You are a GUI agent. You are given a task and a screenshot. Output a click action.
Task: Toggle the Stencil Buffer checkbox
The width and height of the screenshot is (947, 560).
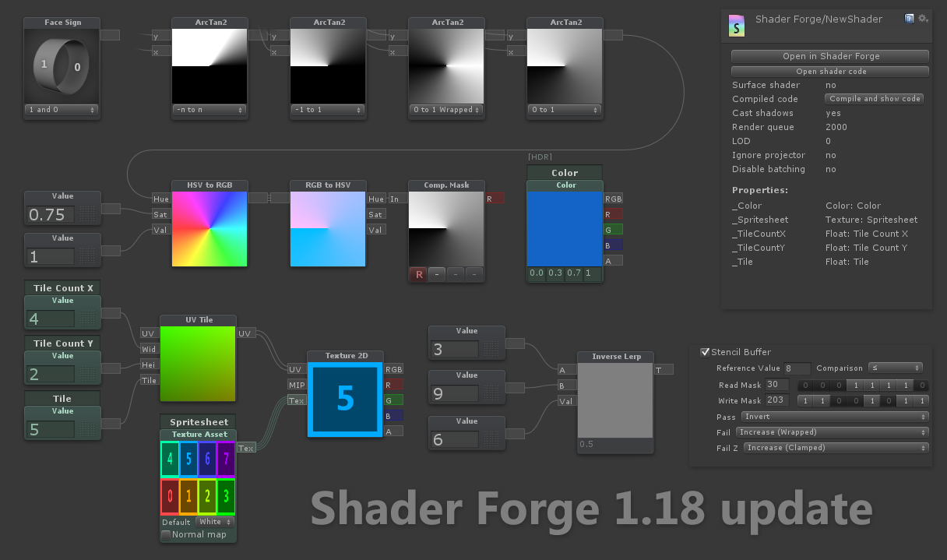point(706,352)
